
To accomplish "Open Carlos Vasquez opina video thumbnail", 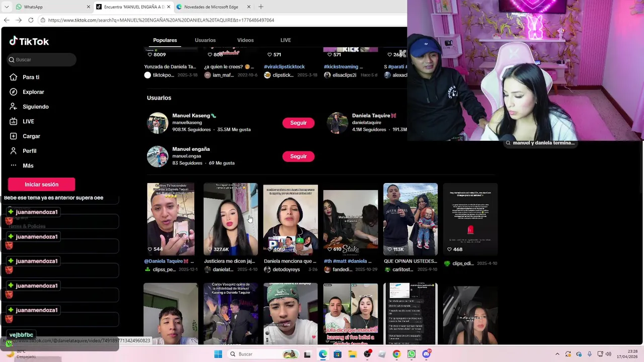I will [230, 314].
